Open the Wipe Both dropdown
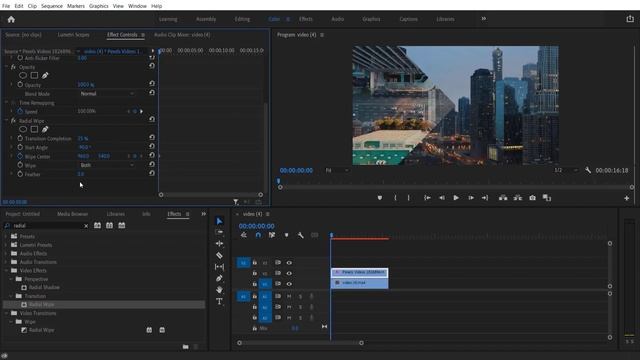 (107, 165)
